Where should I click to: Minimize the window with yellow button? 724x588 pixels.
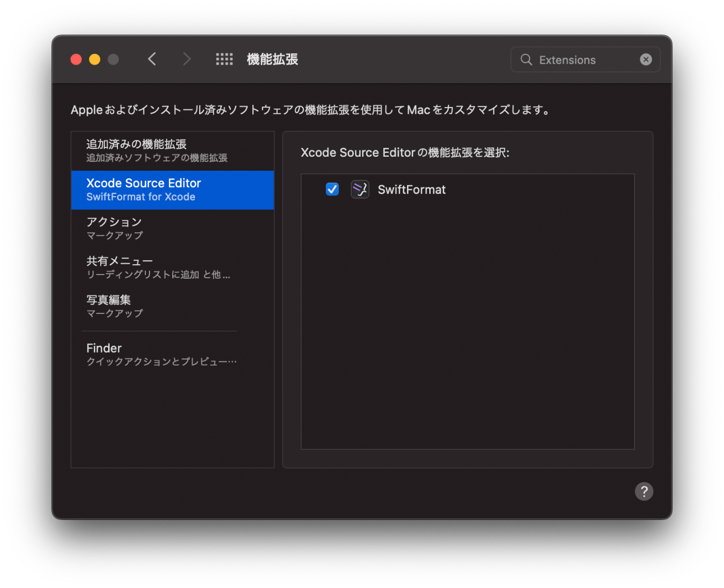click(x=95, y=59)
